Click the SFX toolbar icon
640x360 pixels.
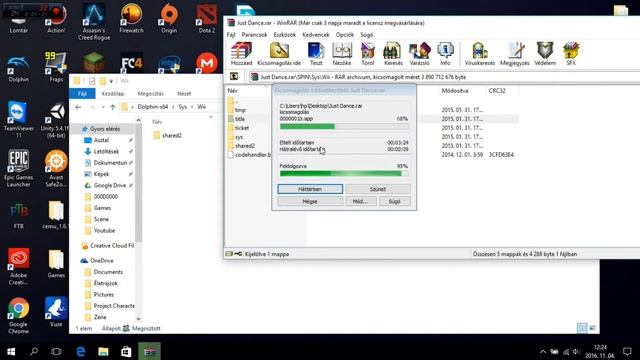(x=571, y=54)
